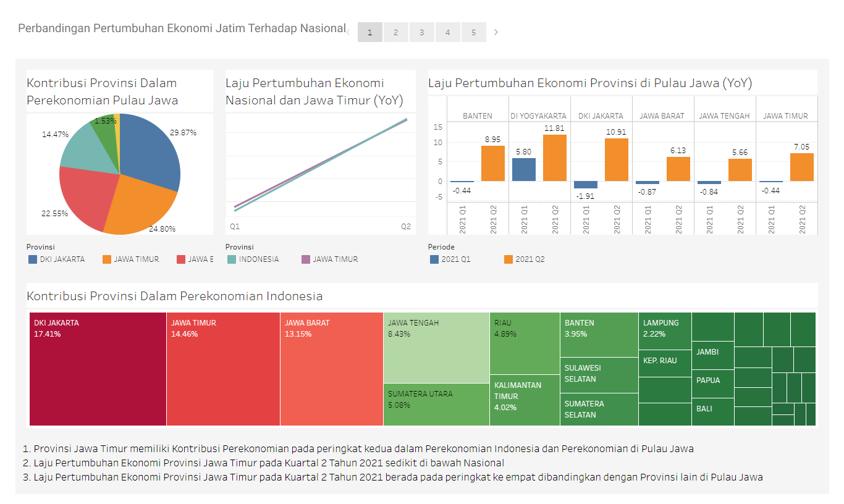Select SUMATERA SELATAN treemap tile
This screenshot has width=844, height=504.
599,409
